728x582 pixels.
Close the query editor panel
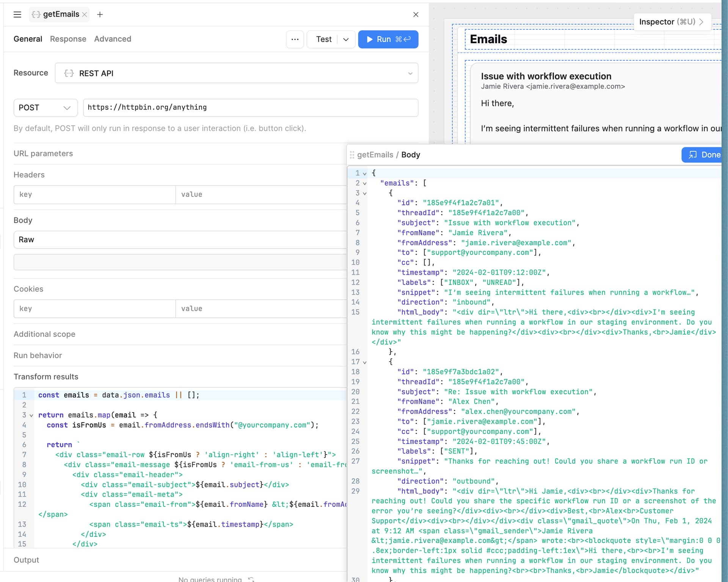pos(416,14)
